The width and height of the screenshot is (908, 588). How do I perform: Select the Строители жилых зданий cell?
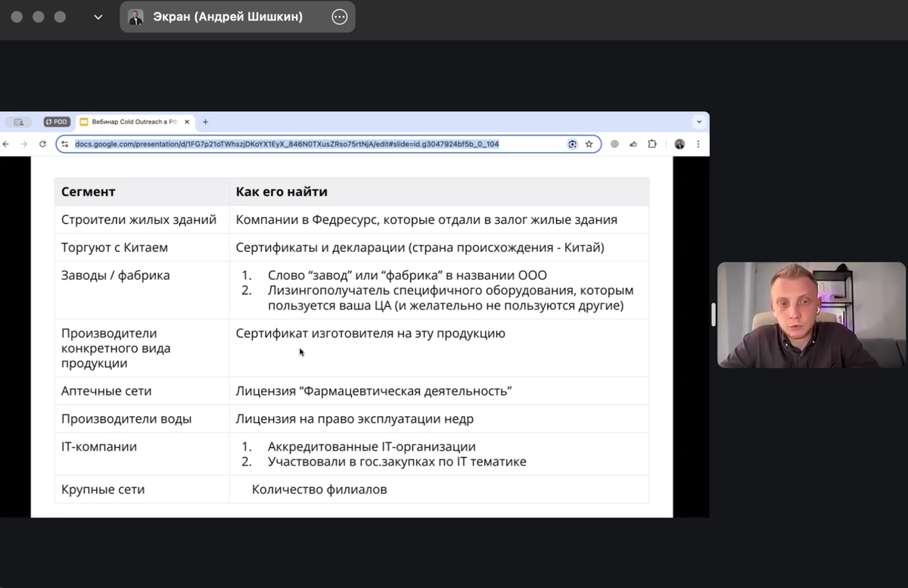pyautogui.click(x=142, y=219)
